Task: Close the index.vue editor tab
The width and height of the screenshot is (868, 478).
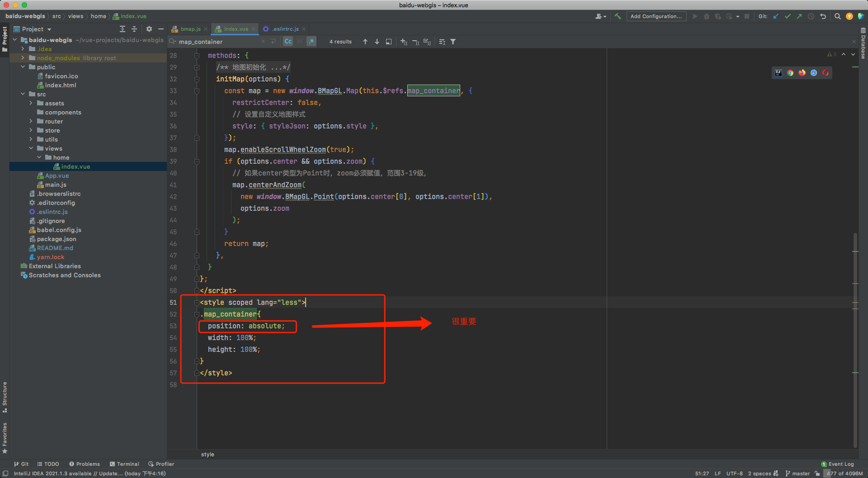Action: pyautogui.click(x=254, y=29)
